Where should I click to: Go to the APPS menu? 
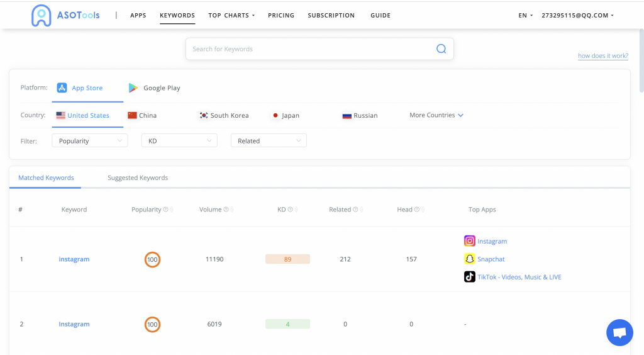138,15
